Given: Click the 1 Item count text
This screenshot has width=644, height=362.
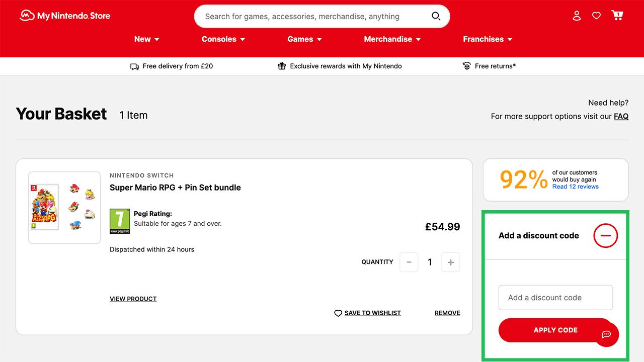Looking at the screenshot, I should point(133,115).
